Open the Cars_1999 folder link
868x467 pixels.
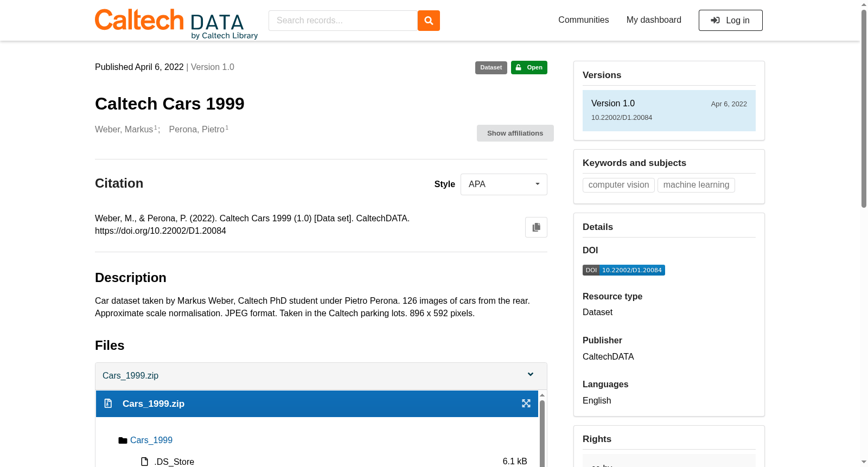151,440
